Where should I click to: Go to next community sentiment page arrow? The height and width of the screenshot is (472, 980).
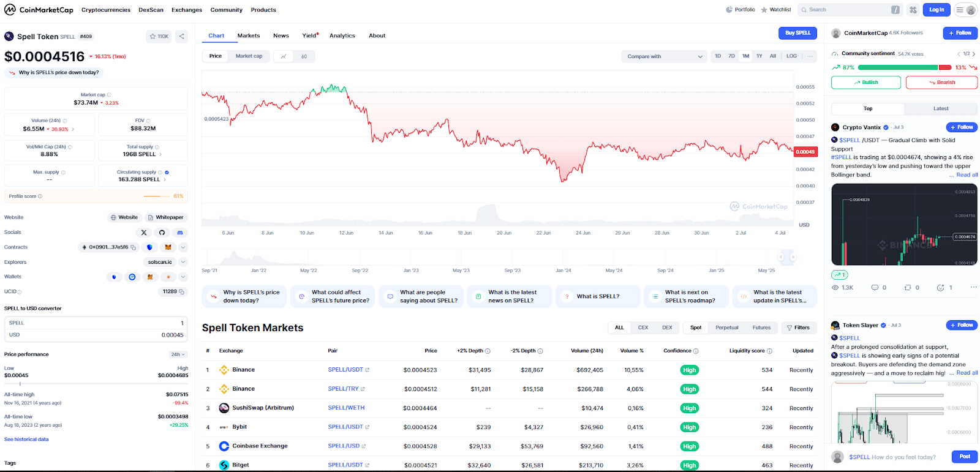pos(974,54)
